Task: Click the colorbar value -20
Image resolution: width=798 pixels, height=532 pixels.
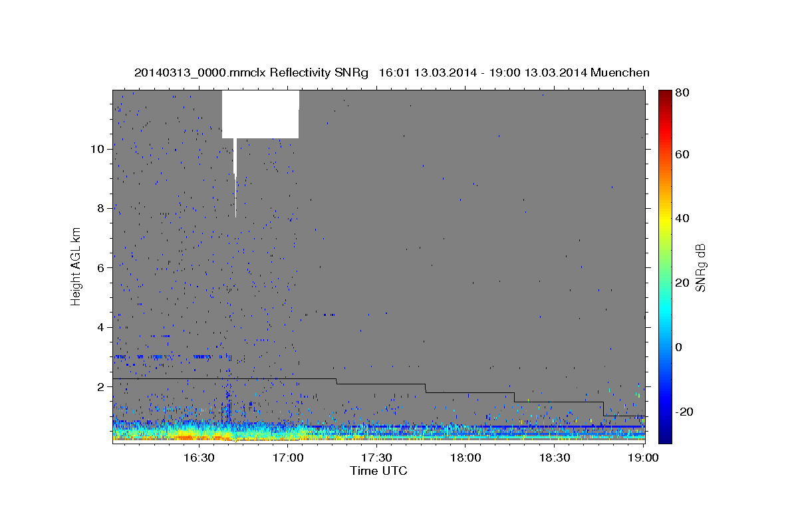Action: [685, 412]
